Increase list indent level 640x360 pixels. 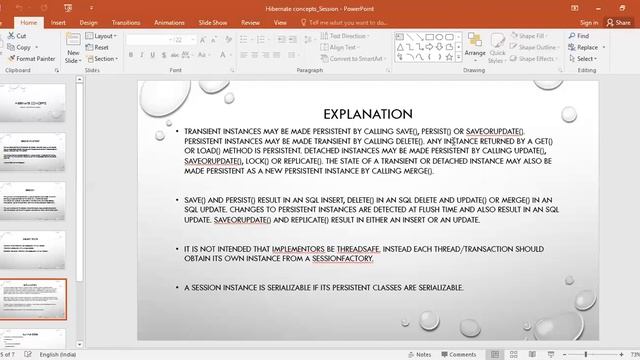click(x=293, y=40)
